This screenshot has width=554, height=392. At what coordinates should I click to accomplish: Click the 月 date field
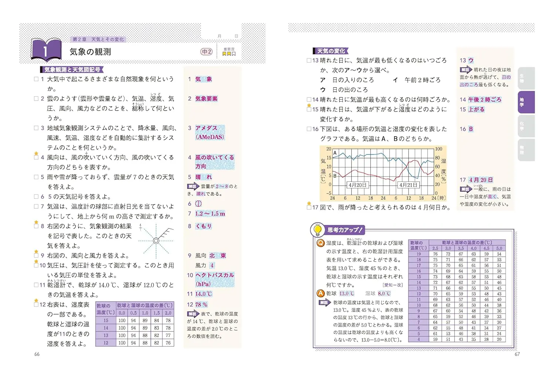pyautogui.click(x=219, y=36)
